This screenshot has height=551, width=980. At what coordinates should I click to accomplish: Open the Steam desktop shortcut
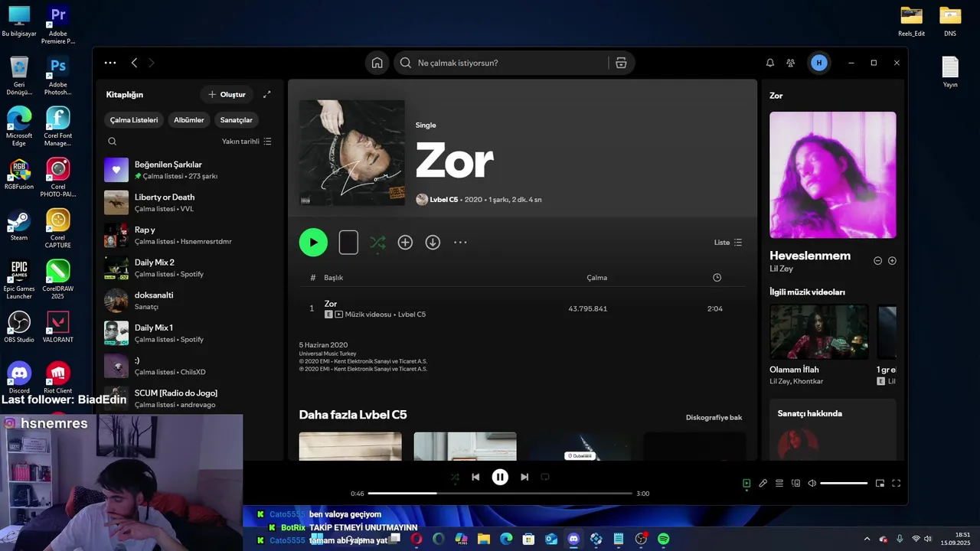click(x=19, y=225)
